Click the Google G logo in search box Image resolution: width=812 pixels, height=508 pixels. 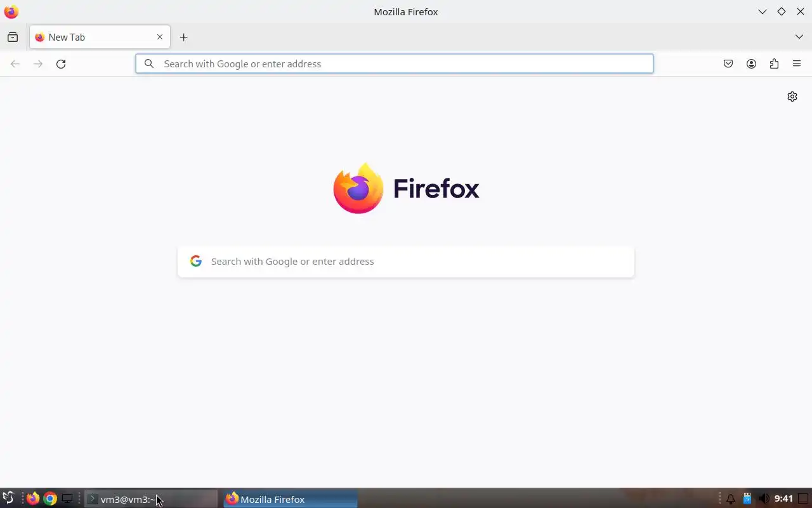[196, 261]
